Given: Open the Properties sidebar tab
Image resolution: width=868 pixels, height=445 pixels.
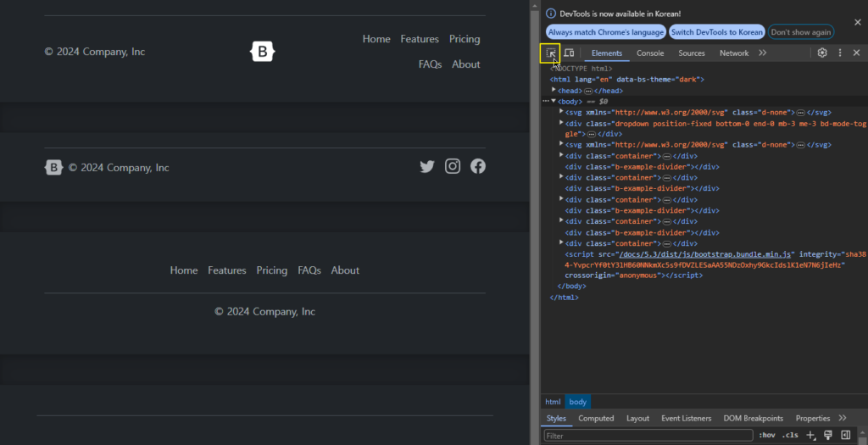Looking at the screenshot, I should pyautogui.click(x=813, y=419).
